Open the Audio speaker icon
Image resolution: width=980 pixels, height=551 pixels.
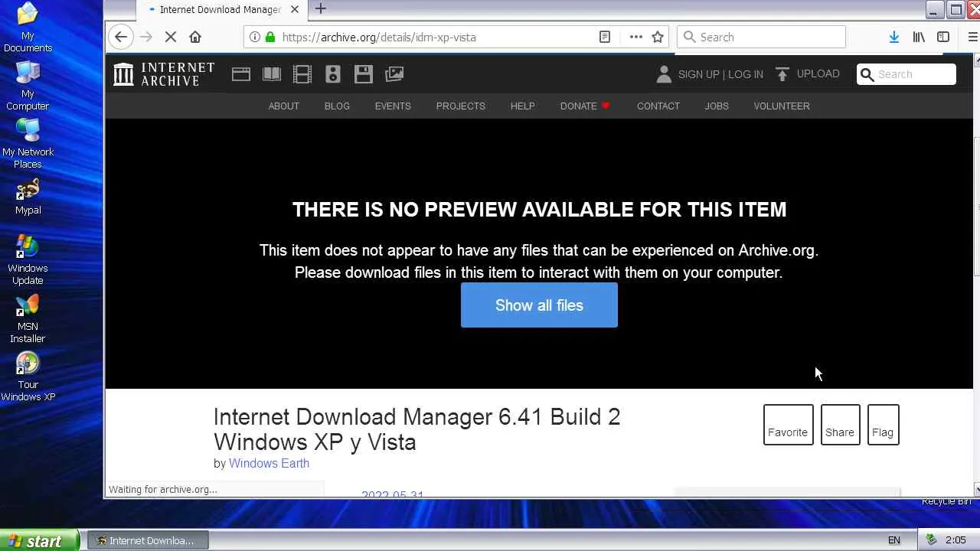click(333, 74)
